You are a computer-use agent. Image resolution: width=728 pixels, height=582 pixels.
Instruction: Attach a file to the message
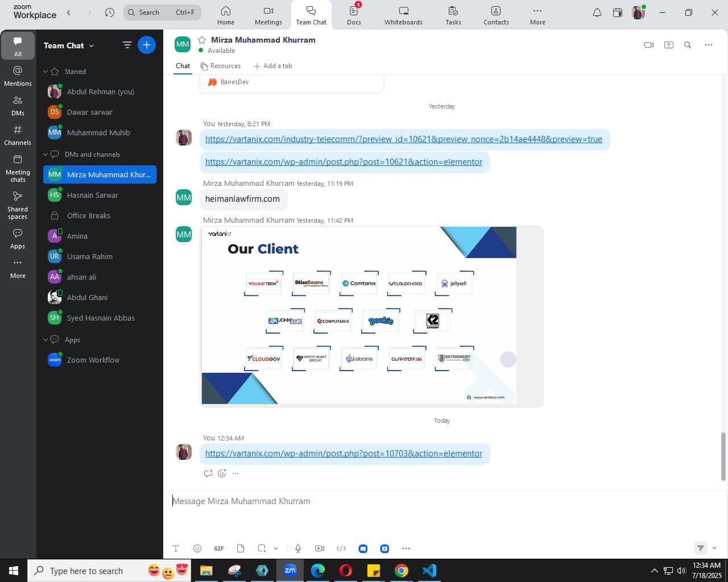(x=241, y=548)
